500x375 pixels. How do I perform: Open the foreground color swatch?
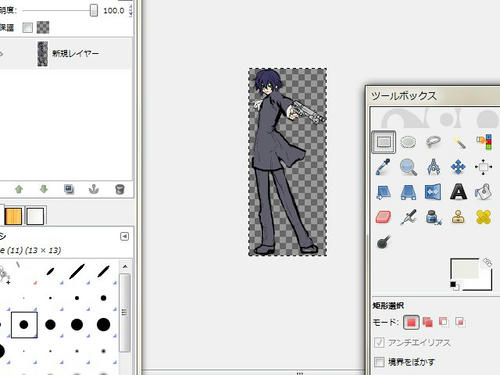(x=465, y=269)
